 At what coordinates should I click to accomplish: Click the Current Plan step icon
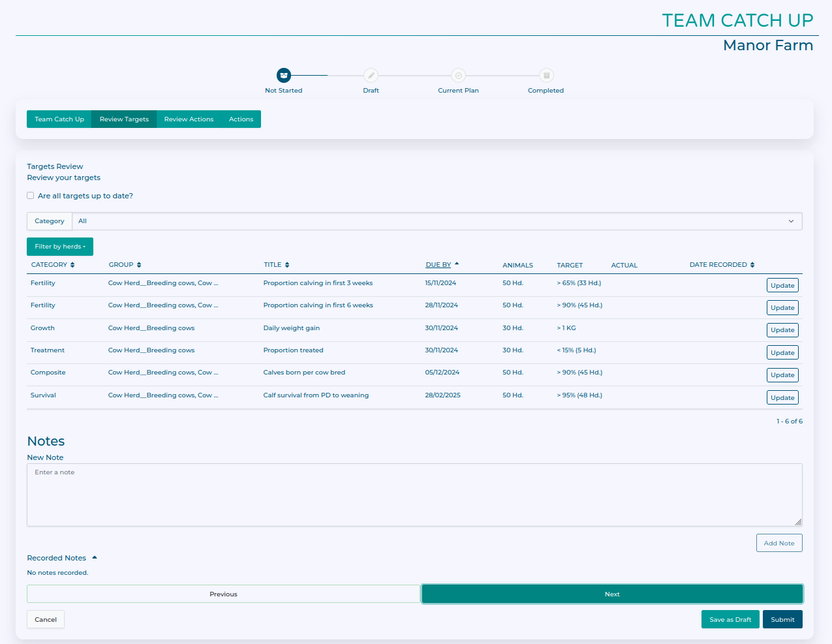[458, 76]
